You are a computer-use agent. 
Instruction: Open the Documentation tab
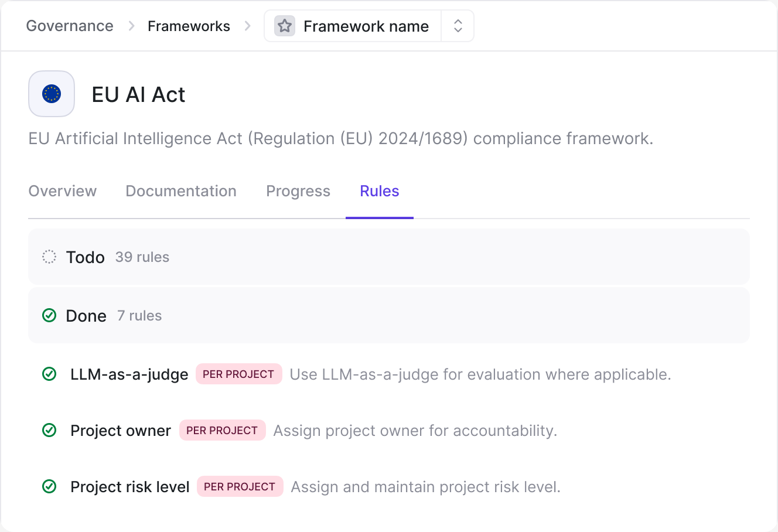click(181, 191)
